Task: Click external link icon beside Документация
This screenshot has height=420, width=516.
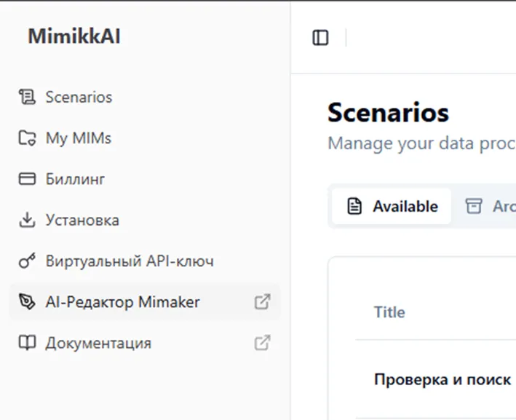Action: coord(262,343)
